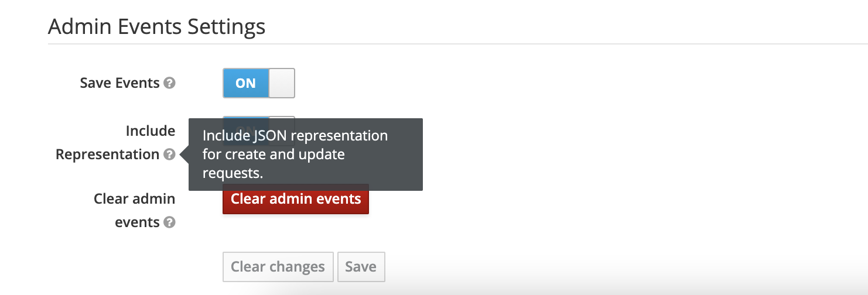Click the Admin Events Settings heading
868x295 pixels.
(156, 27)
